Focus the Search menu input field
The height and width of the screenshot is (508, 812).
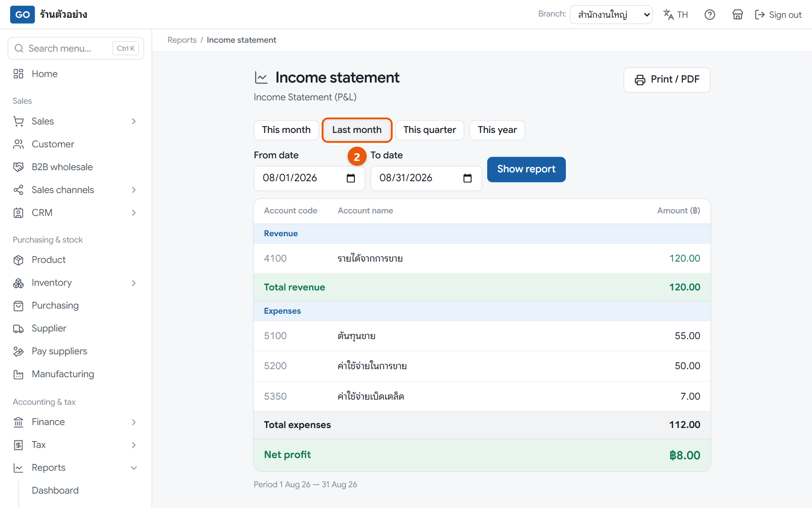tap(76, 48)
